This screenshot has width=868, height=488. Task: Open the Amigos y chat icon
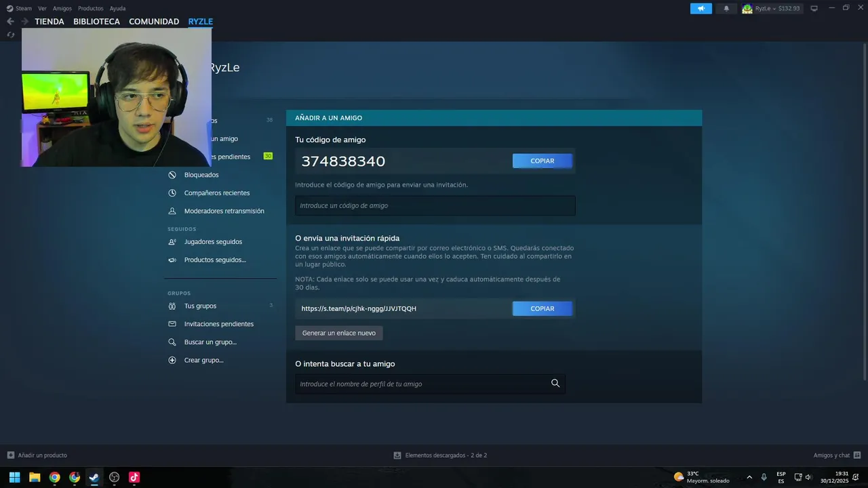857,455
